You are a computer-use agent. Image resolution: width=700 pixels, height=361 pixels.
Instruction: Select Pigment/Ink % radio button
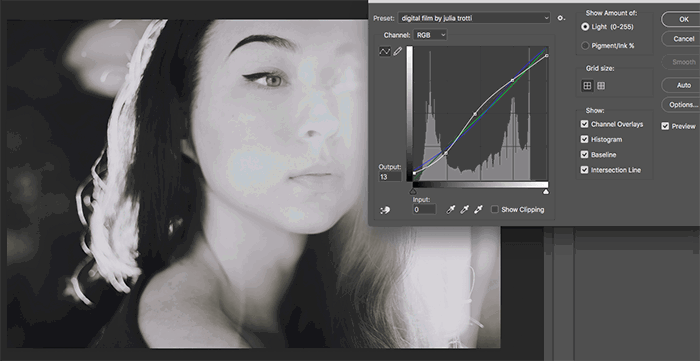585,46
